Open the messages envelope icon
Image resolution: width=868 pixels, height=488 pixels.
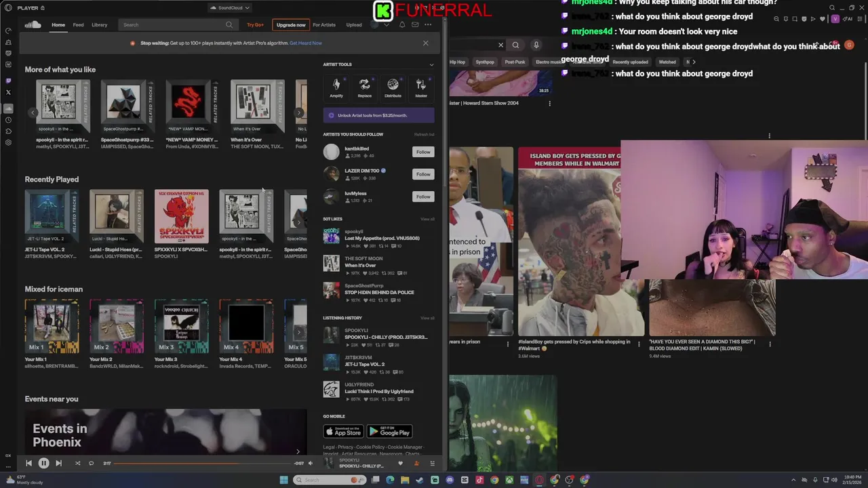coord(415,25)
